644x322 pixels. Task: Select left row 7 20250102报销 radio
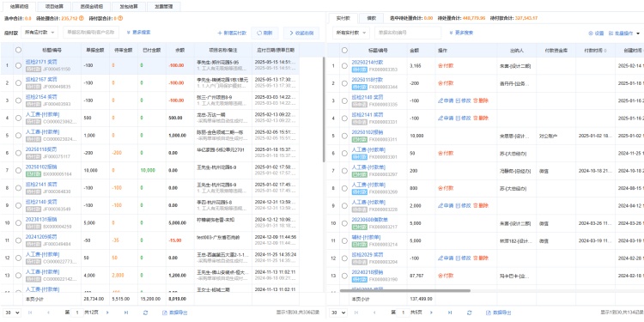click(18, 171)
